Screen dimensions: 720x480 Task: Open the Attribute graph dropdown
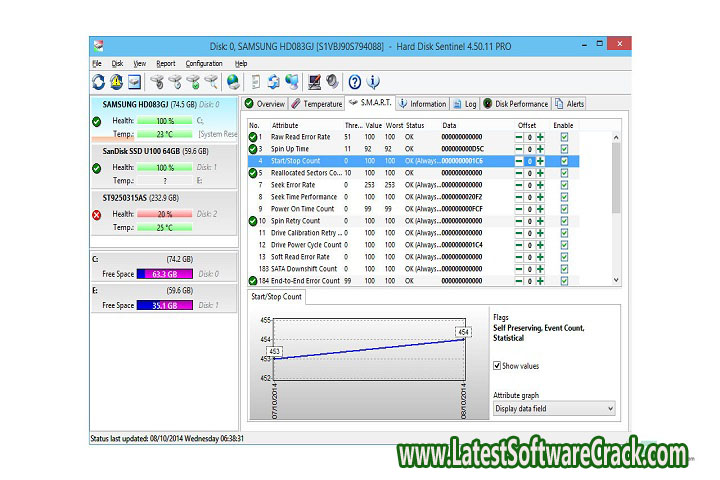[x=554, y=408]
